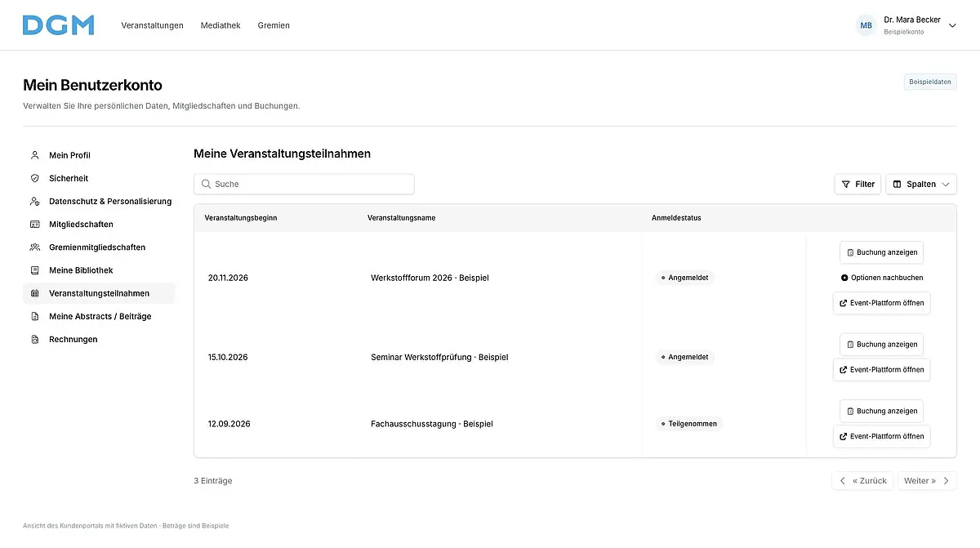The width and height of the screenshot is (980, 548).
Task: Show booking for Seminar Werkstoffprüfung
Action: pyautogui.click(x=881, y=344)
